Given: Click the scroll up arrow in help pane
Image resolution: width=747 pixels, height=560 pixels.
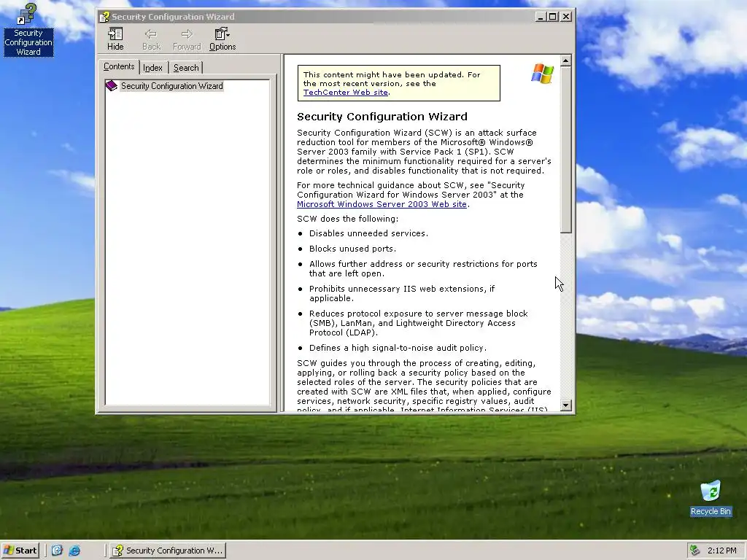Looking at the screenshot, I should (565, 61).
